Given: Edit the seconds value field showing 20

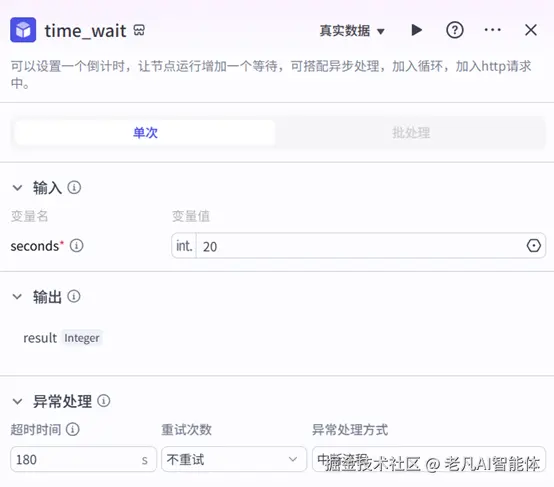Looking at the screenshot, I should pos(360,246).
